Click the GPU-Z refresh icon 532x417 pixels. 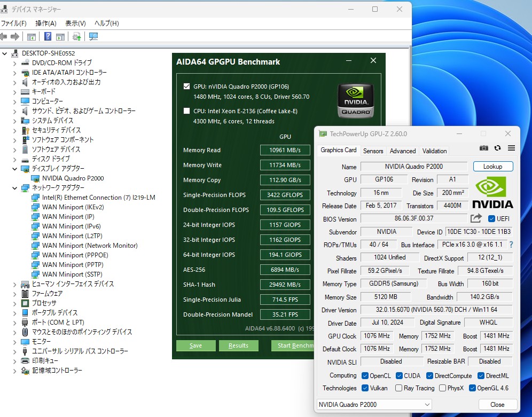(498, 148)
